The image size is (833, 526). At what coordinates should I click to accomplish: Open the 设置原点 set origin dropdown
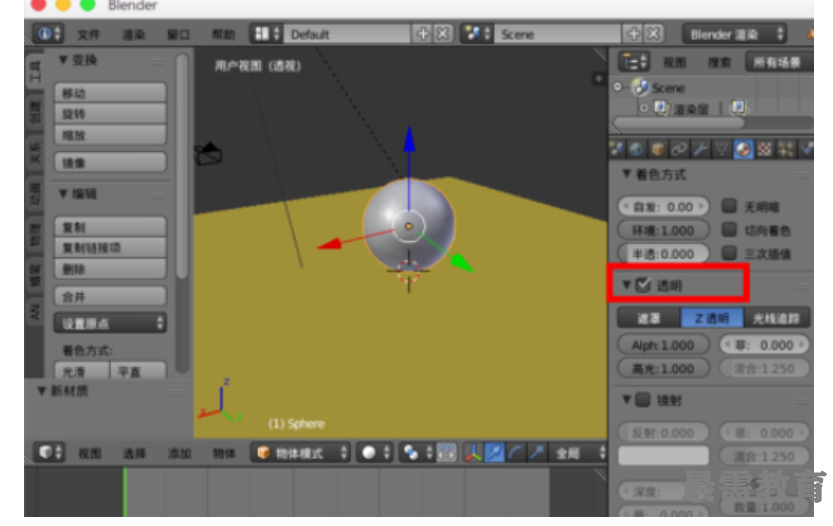[x=110, y=323]
